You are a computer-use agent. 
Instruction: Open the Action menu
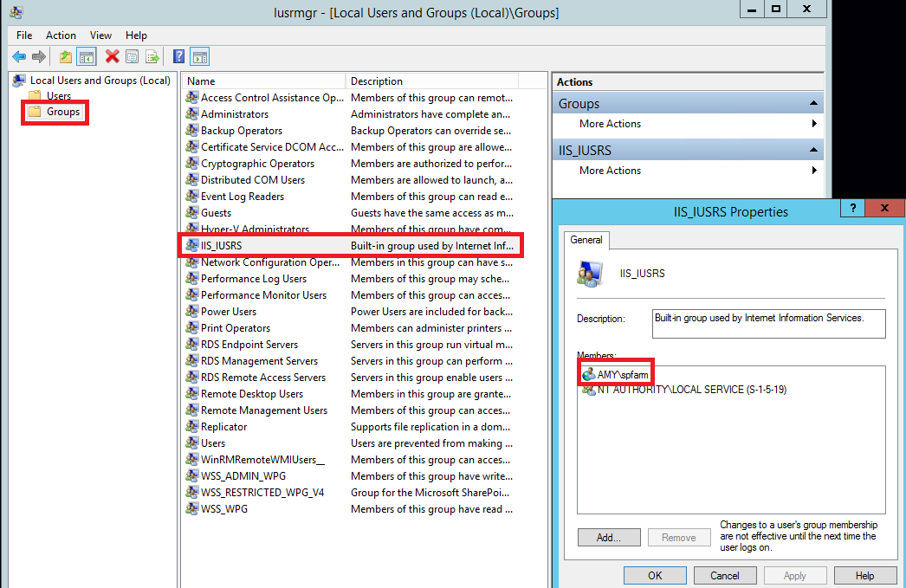point(61,36)
